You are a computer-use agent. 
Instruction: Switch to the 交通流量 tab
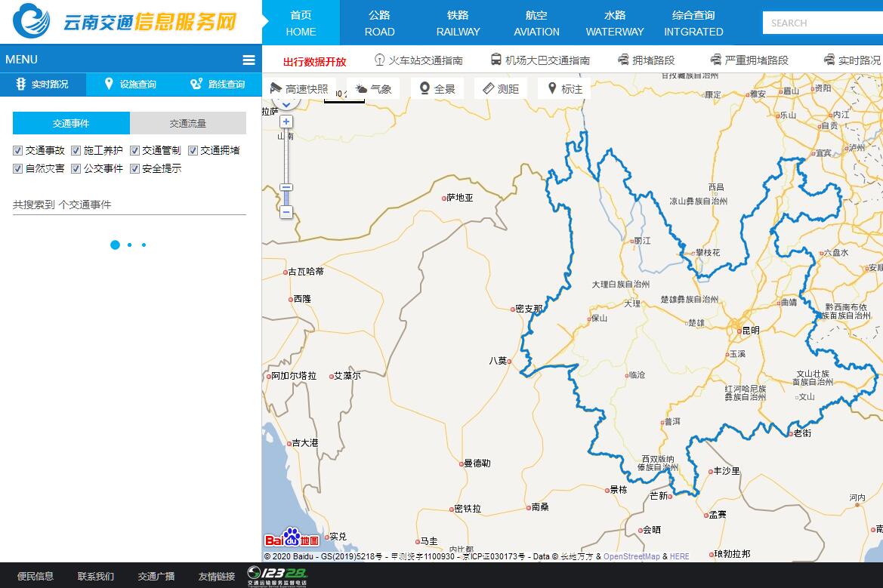tap(187, 123)
